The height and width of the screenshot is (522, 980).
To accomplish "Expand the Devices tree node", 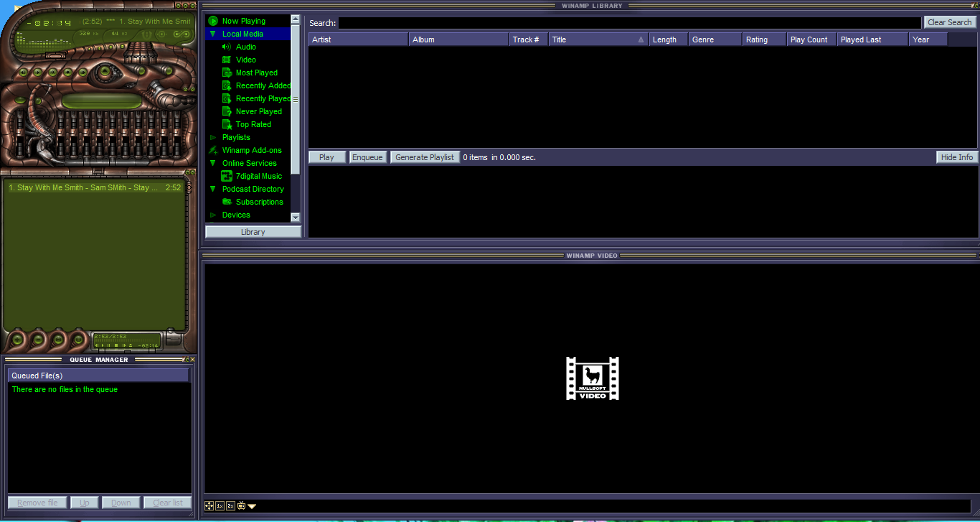I will point(213,215).
